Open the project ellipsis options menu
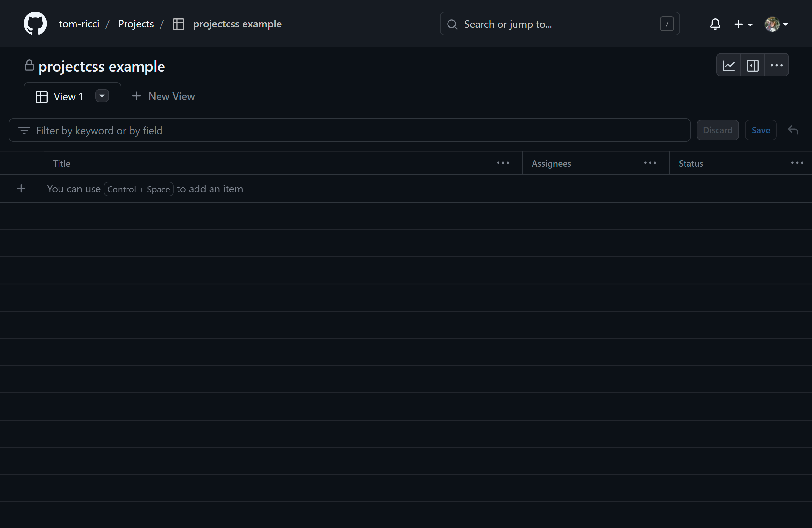Image resolution: width=812 pixels, height=528 pixels. (776, 65)
